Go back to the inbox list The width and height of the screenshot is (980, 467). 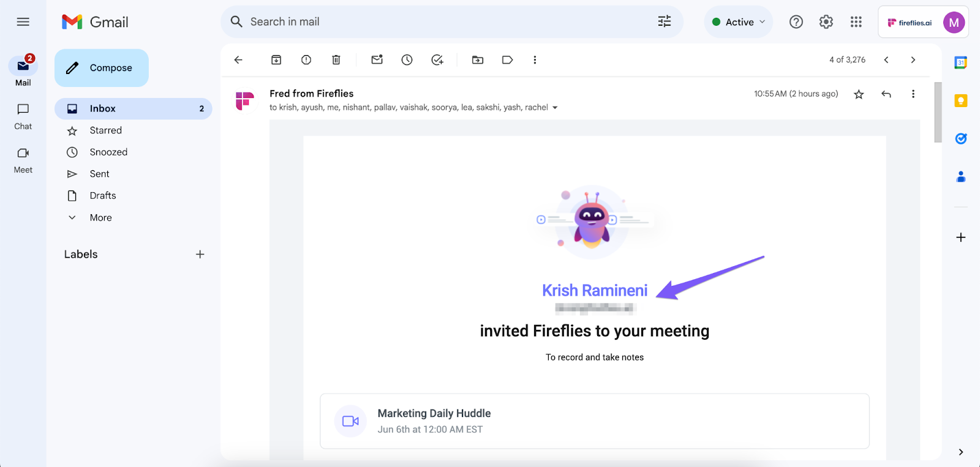(238, 60)
